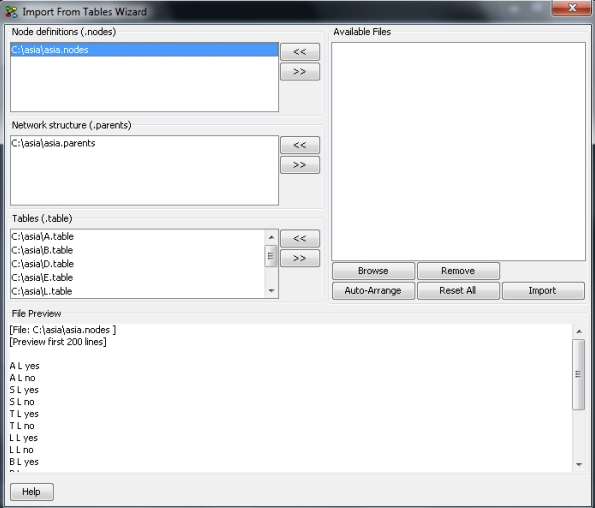Image resolution: width=595 pixels, height=508 pixels.
Task: Click the Auto-Arrange button
Action: pos(373,291)
